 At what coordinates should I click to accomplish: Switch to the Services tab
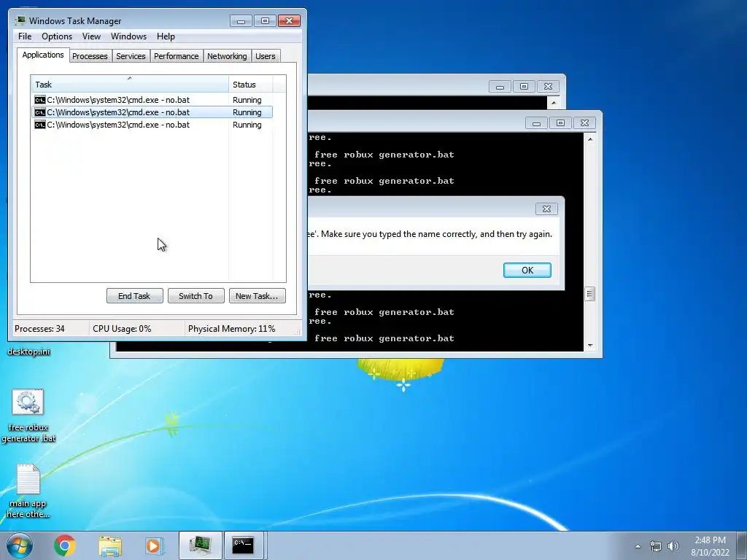[x=131, y=56]
